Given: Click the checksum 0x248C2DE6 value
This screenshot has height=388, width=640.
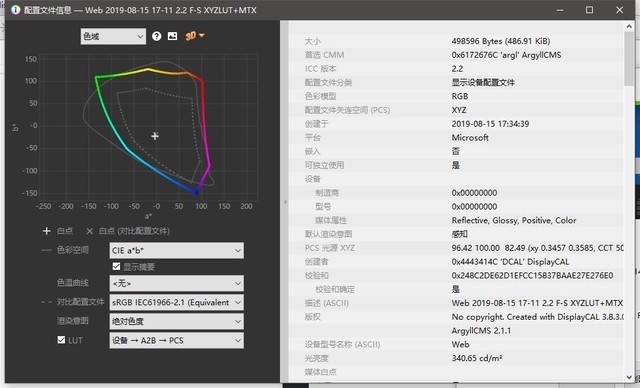Looking at the screenshot, I should (x=532, y=275).
